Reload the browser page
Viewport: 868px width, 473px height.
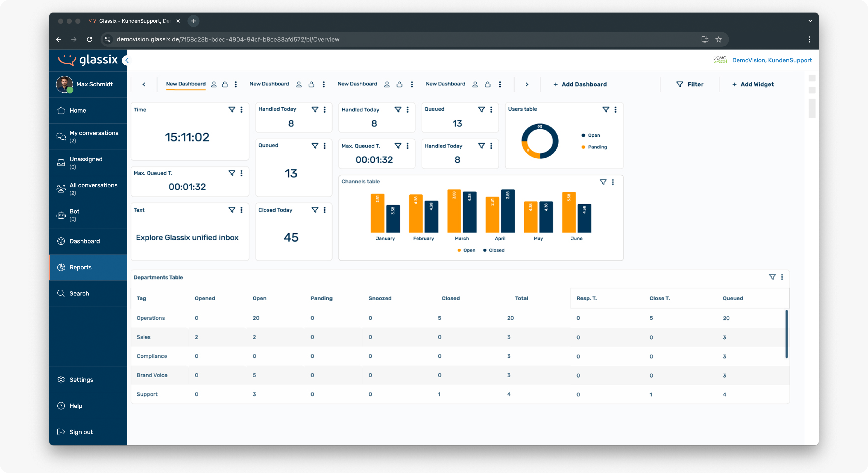pos(89,39)
